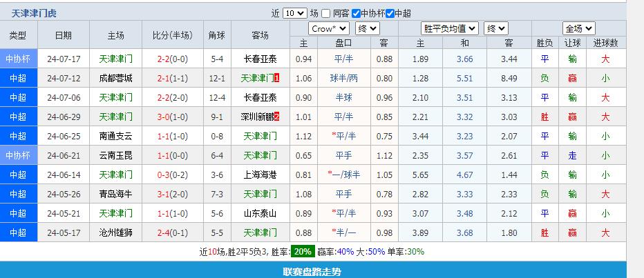644x278 pixels.
Task: Click red card badge beside 深圳新鹏
Action: pos(276,117)
